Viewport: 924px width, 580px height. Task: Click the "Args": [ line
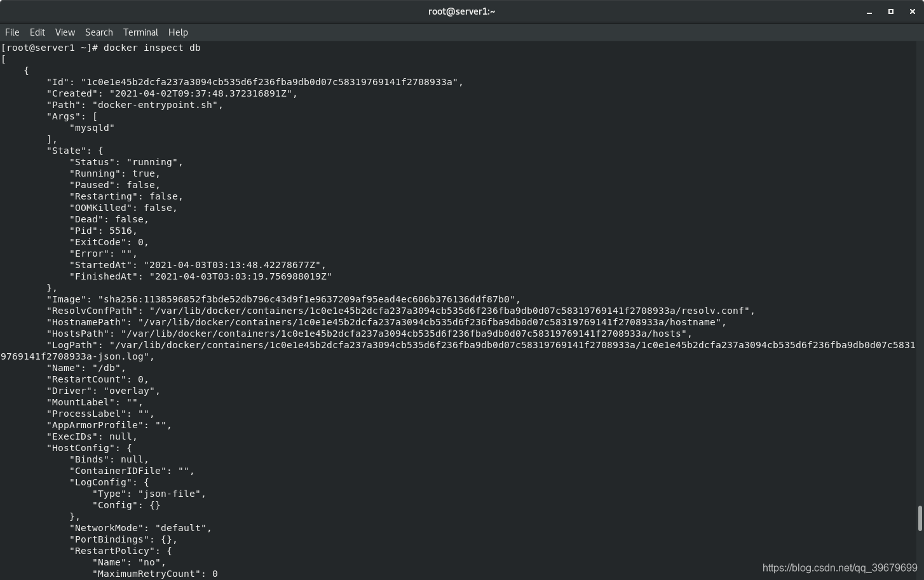(x=72, y=116)
